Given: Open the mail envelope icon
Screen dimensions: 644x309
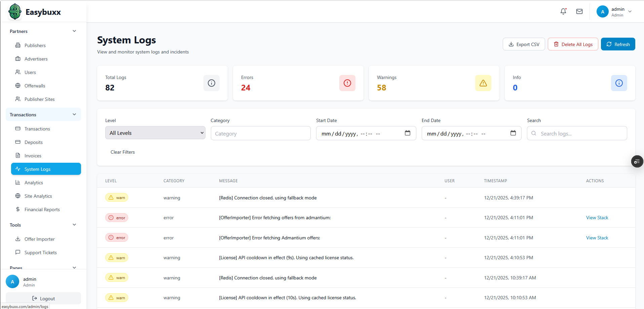Looking at the screenshot, I should [579, 11].
